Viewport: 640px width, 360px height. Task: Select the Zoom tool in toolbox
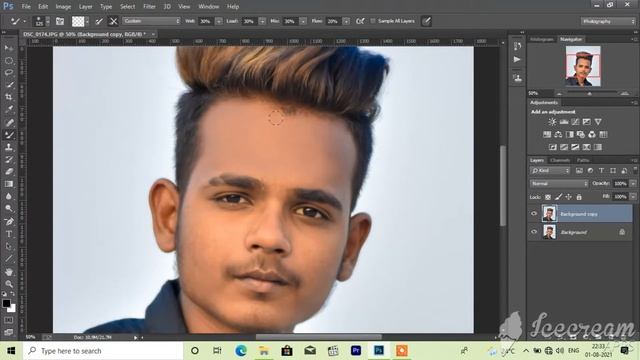click(x=9, y=284)
